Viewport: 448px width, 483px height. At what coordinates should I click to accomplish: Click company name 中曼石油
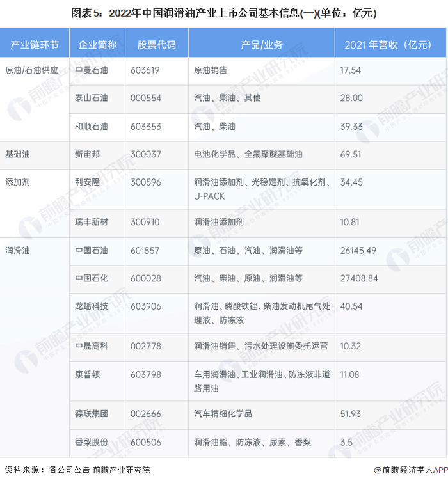(92, 70)
